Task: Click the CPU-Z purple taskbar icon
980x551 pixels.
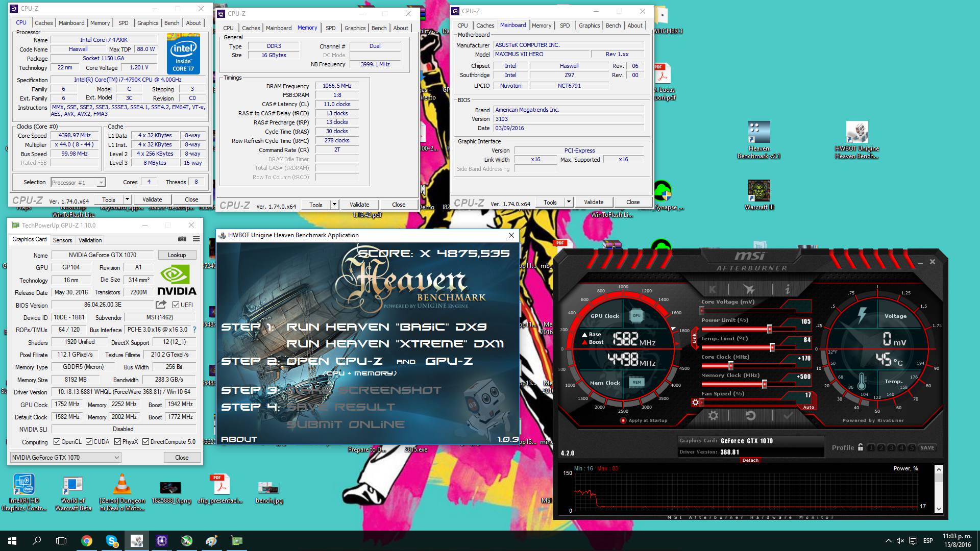Action: tap(162, 541)
